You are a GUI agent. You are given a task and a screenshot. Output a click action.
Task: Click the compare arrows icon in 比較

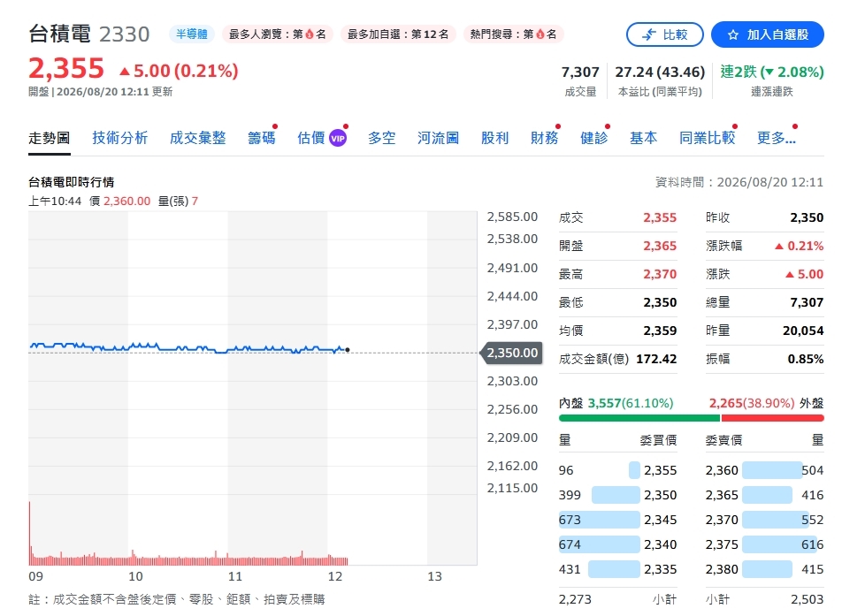[x=649, y=34]
